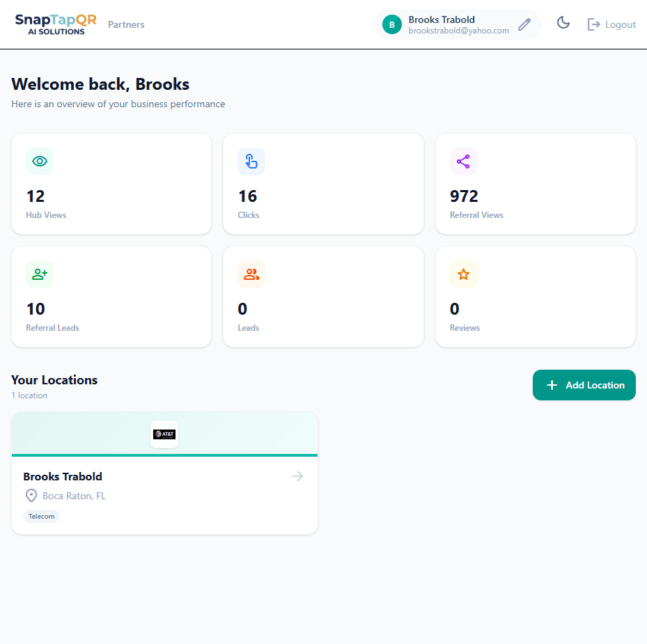Click the location pin icon near Boca Raton
Image resolution: width=647 pixels, height=644 pixels.
(31, 495)
